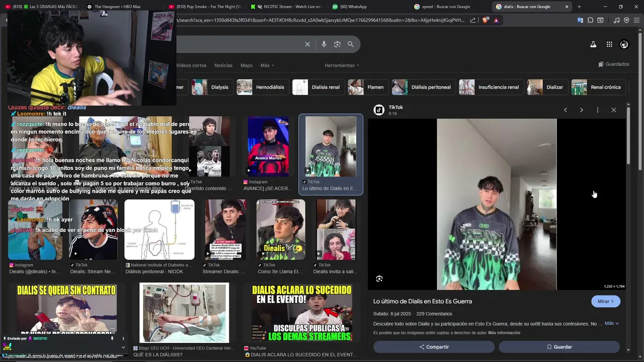Click the Compartir button
The height and width of the screenshot is (362, 644).
coord(434,347)
